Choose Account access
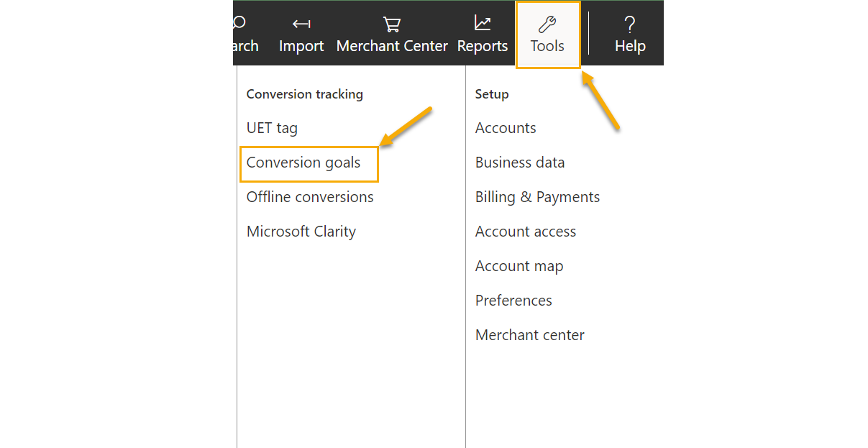 pyautogui.click(x=526, y=232)
